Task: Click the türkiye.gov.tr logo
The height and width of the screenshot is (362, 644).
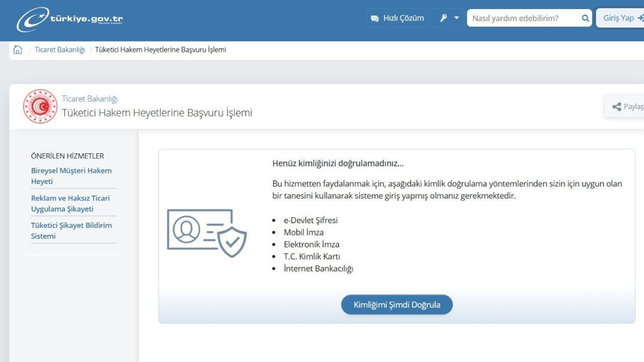Action: click(70, 19)
